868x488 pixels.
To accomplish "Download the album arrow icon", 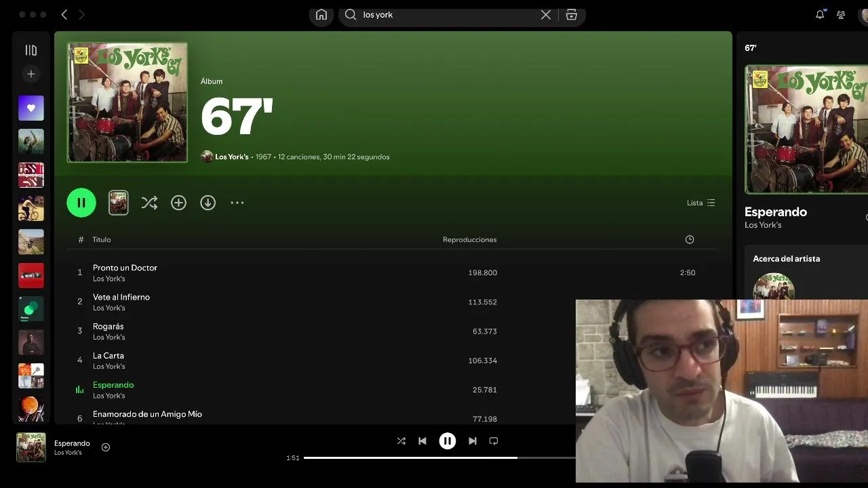I will pos(208,203).
